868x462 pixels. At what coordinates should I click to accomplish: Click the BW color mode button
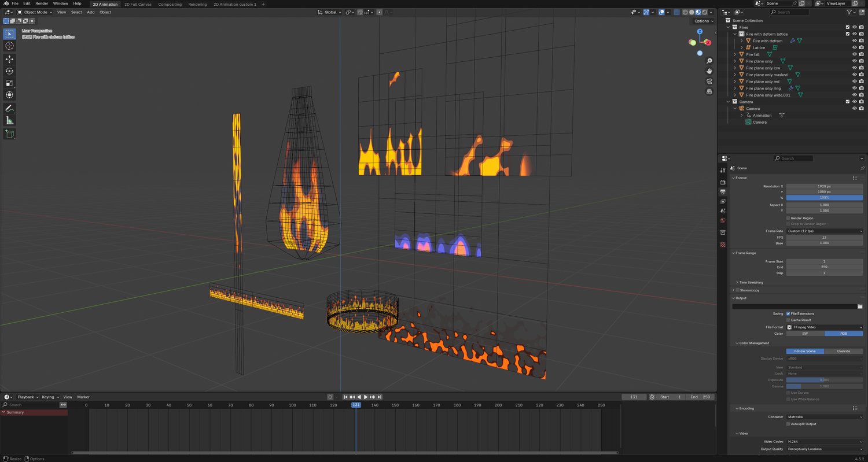[805, 334]
